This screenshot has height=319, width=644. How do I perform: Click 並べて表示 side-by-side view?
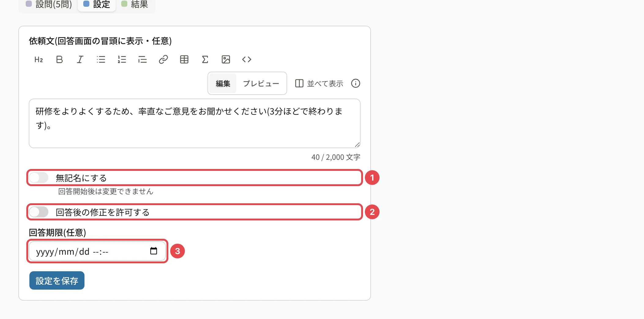point(319,83)
